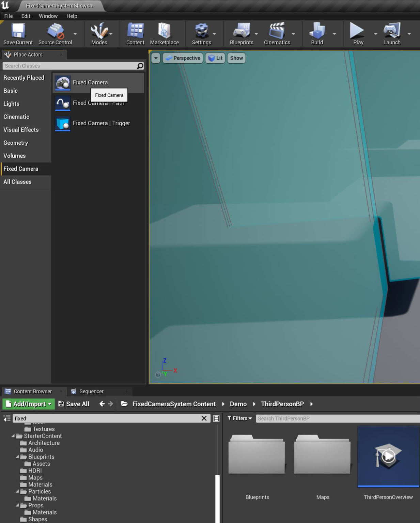Open Source Control dropdown arrow

pos(75,34)
